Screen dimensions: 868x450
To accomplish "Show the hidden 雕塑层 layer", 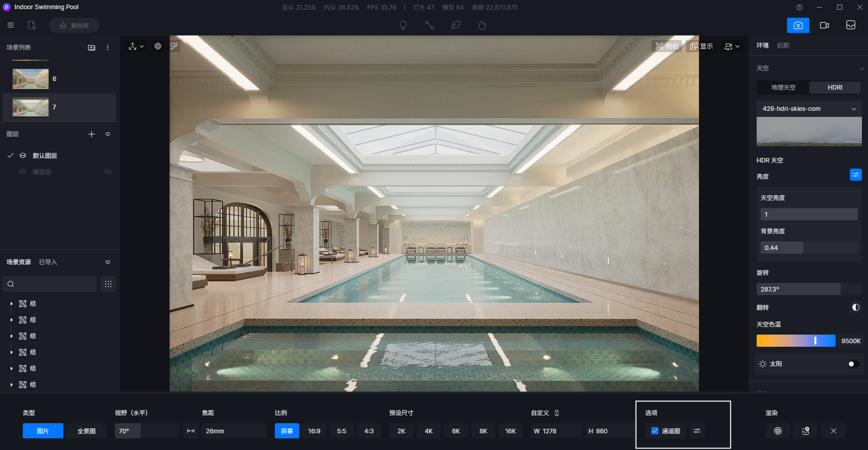I will [x=108, y=172].
